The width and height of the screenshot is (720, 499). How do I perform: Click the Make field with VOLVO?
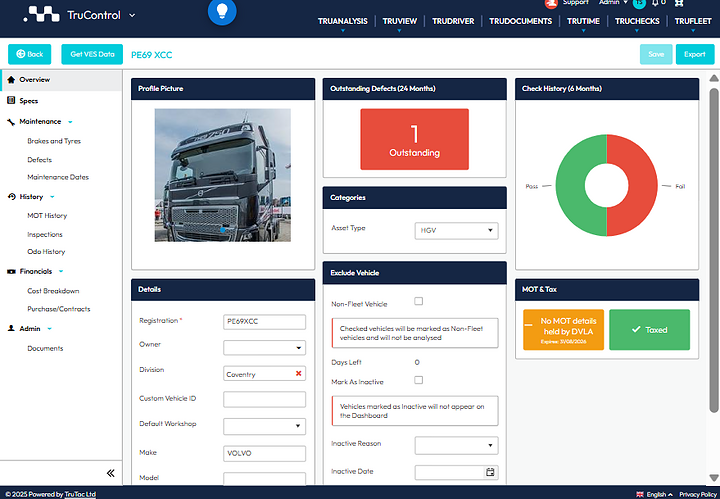(x=264, y=453)
